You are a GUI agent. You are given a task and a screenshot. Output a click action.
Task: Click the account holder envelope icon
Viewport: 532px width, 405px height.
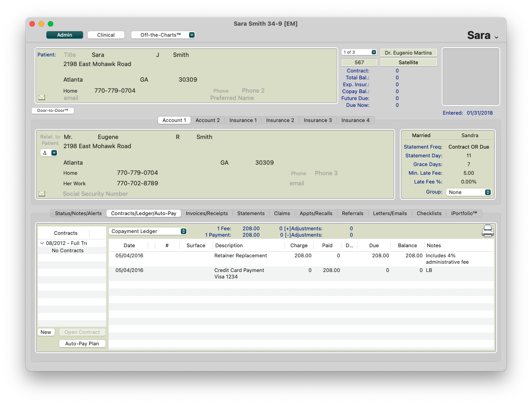pos(42,194)
